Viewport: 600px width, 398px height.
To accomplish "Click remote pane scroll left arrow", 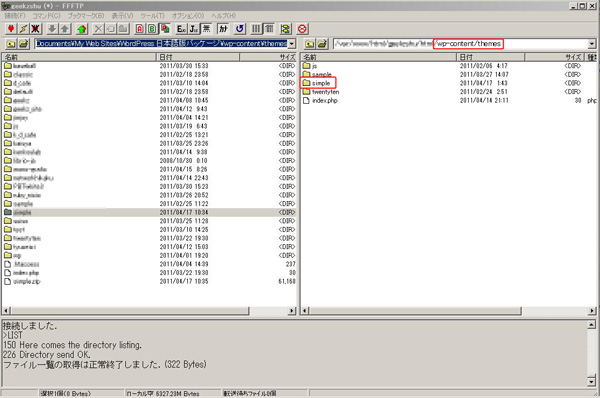I will click(x=305, y=310).
